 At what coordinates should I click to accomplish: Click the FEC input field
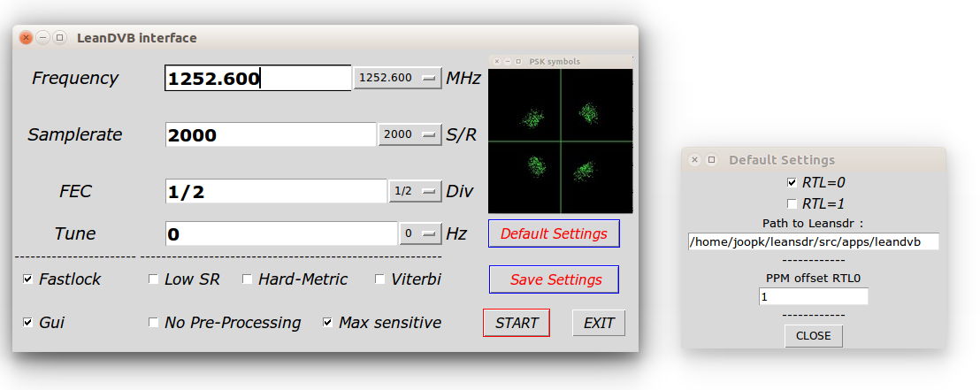pyautogui.click(x=276, y=191)
